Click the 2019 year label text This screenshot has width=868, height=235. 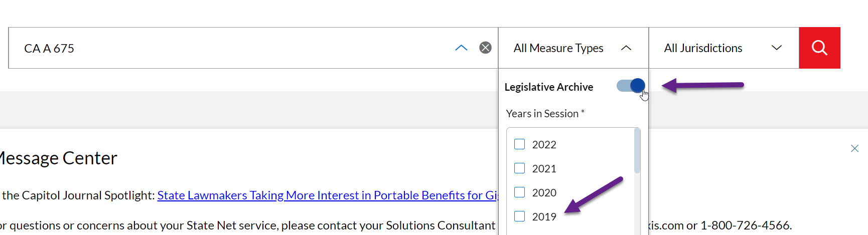[544, 217]
